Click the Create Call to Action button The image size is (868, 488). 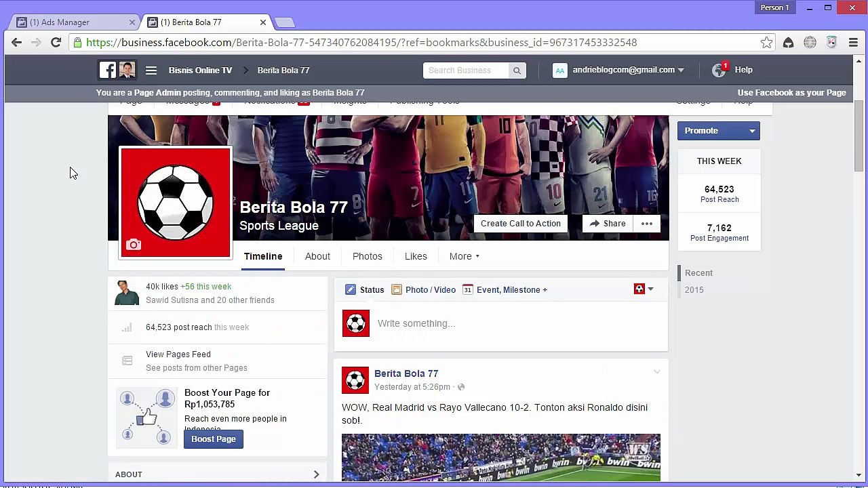click(521, 224)
